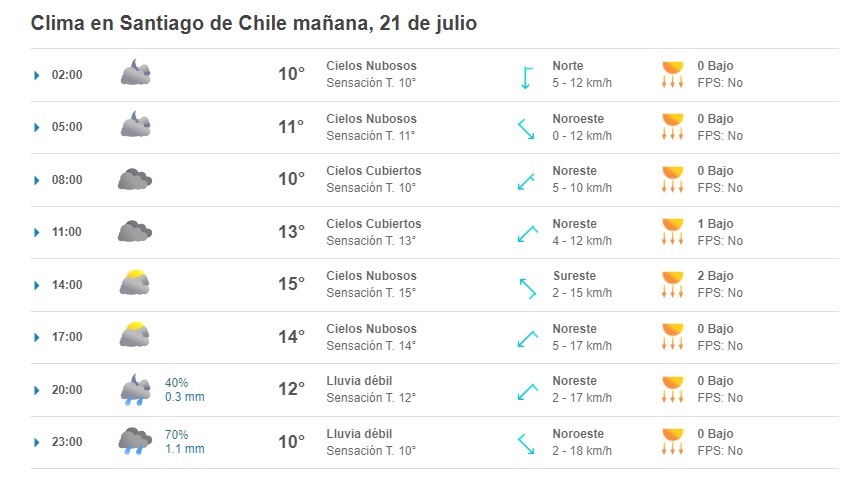Click the Noroeste wind arrow at 23:00
Image resolution: width=856 pixels, height=483 pixels.
(x=526, y=442)
